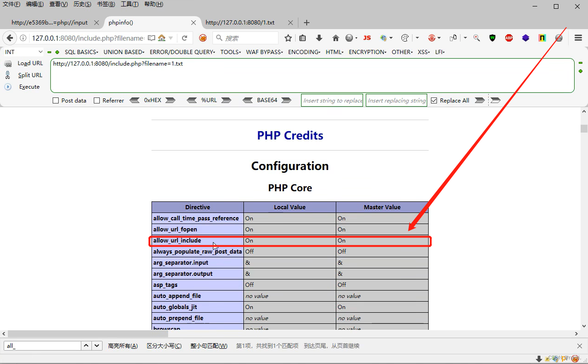The width and height of the screenshot is (588, 364).
Task: Open a new tab with plus icon
Action: coord(307,23)
